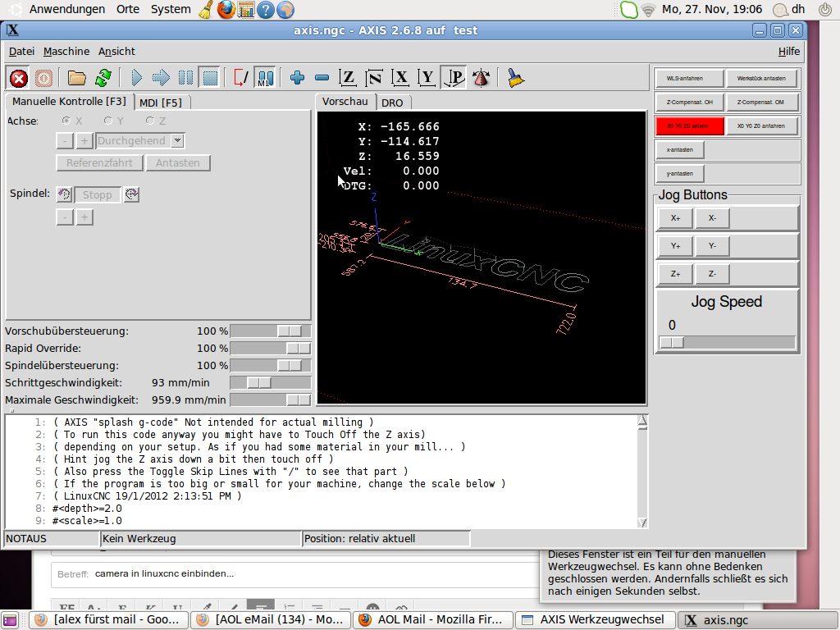The height and width of the screenshot is (630, 840).
Task: Select the Manuelle Kontrolle [F3] tab
Action: (69, 101)
